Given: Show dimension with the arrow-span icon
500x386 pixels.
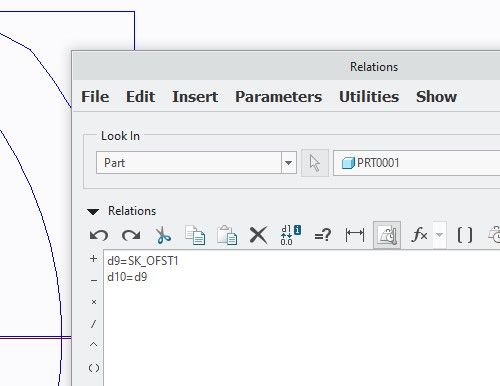Looking at the screenshot, I should coord(355,235).
